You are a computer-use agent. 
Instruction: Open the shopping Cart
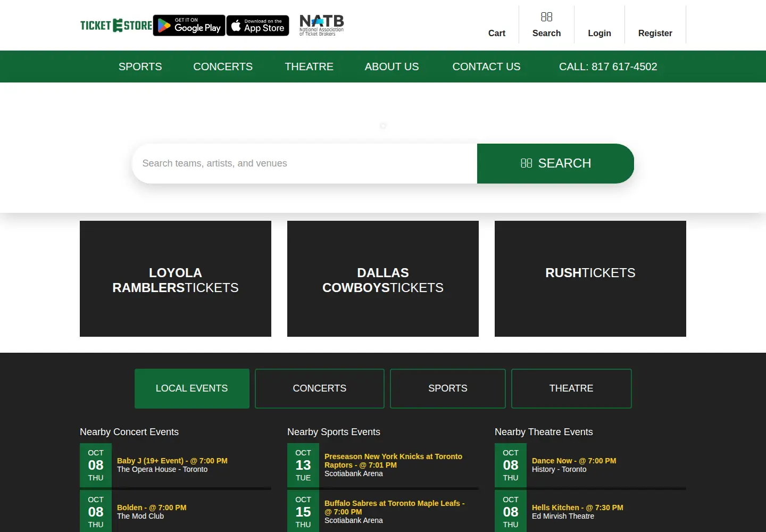(497, 33)
